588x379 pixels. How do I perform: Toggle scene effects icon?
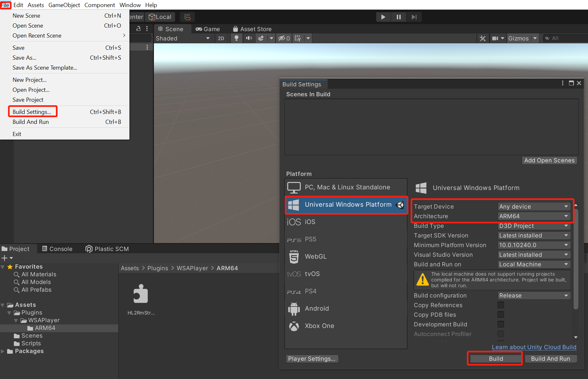pos(261,39)
